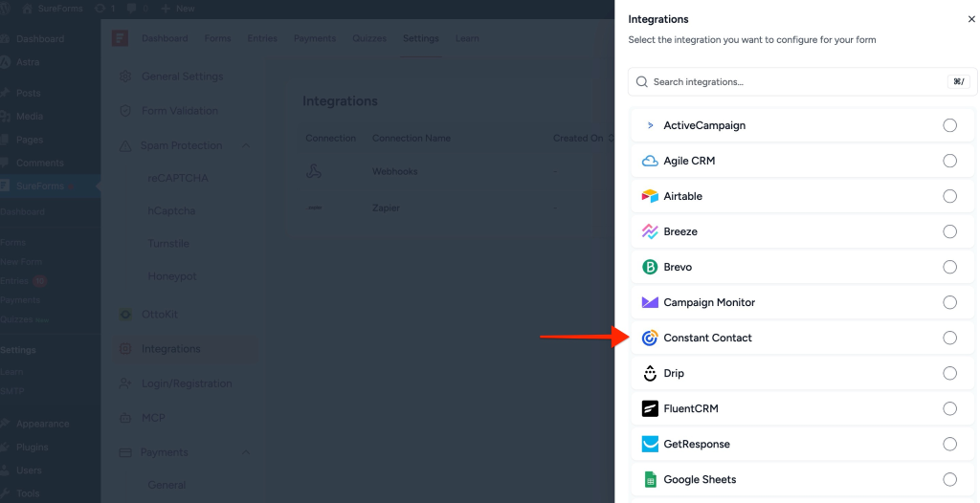Open Media in WordPress menu
This screenshot has height=503, width=980.
(x=30, y=117)
